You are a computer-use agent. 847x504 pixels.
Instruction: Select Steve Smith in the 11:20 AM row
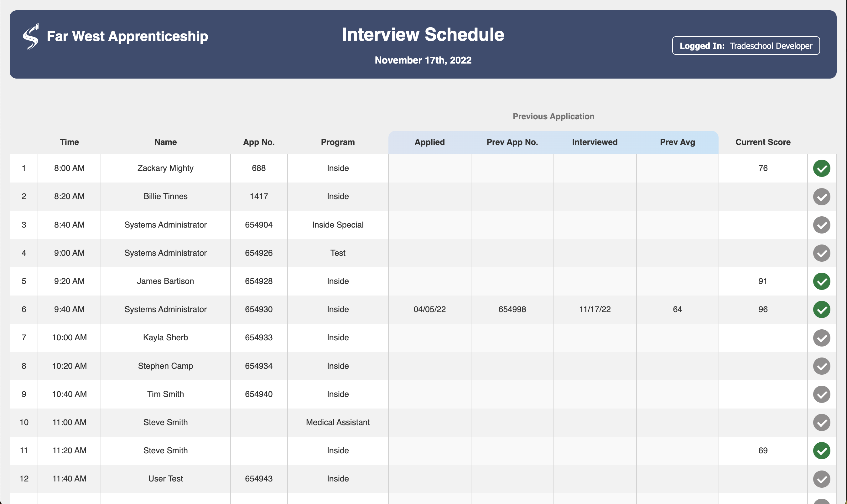point(165,450)
